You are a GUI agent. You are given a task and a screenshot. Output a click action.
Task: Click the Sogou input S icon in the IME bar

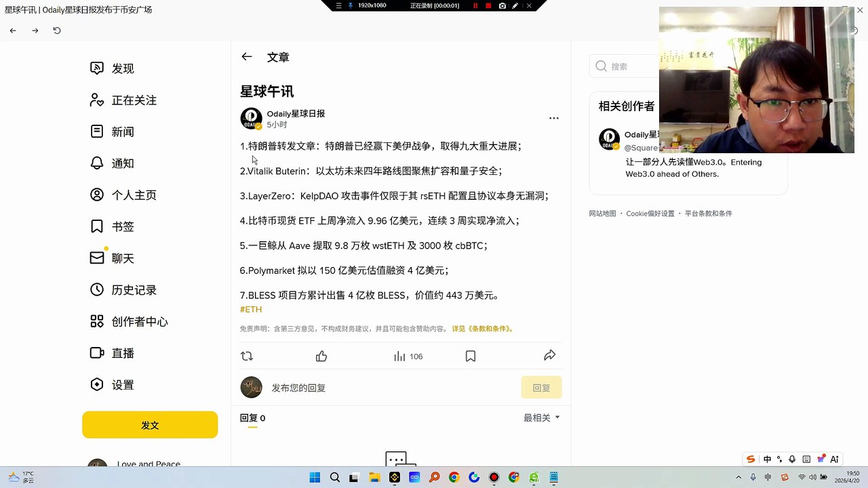coord(751,459)
